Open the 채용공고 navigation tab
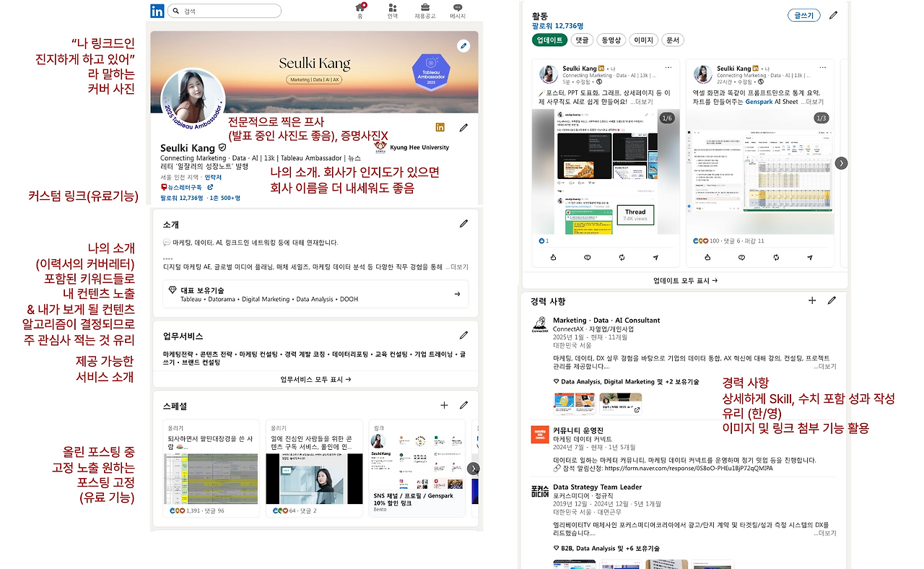 [x=425, y=11]
